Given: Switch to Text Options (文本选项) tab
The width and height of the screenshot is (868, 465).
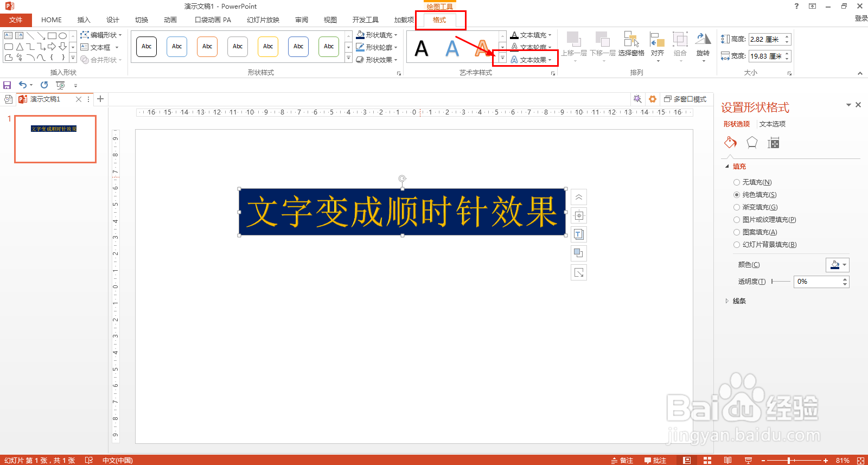Looking at the screenshot, I should click(773, 124).
